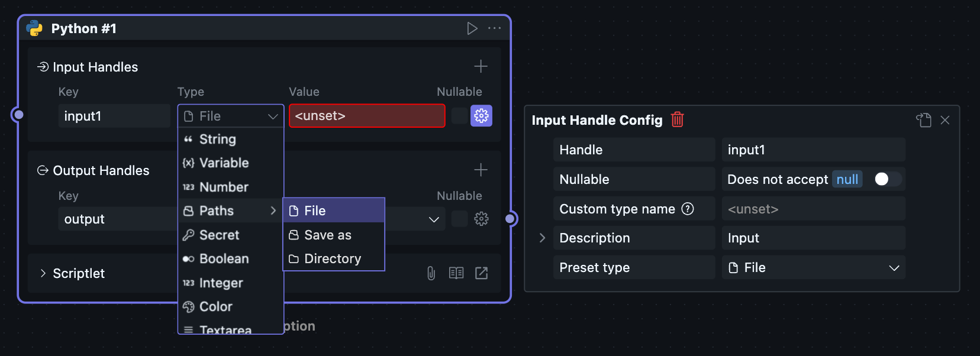Check the output Nullable checkbox
This screenshot has width=980, height=356.
tap(459, 219)
